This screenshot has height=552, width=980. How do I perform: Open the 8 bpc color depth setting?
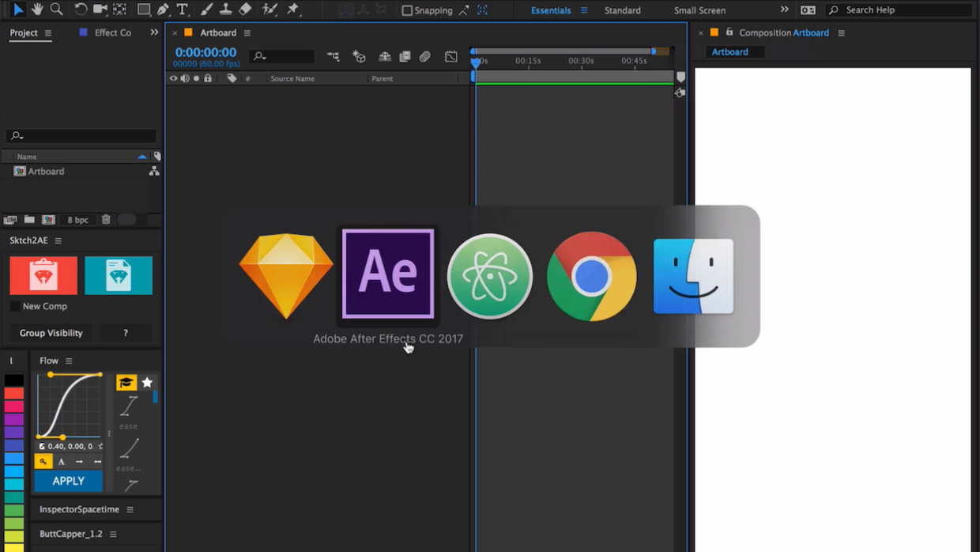tap(77, 220)
